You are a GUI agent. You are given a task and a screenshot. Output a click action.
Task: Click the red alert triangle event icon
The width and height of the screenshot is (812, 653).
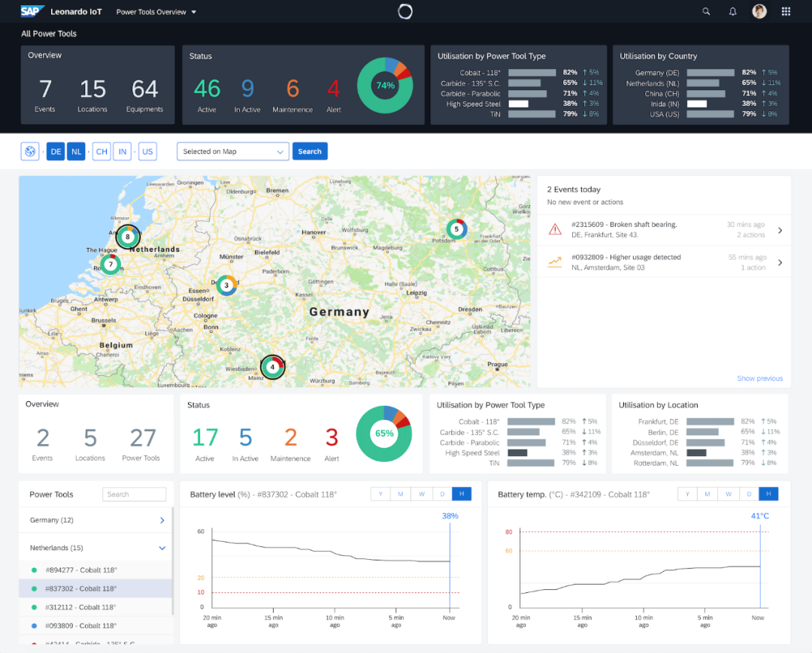click(x=555, y=229)
